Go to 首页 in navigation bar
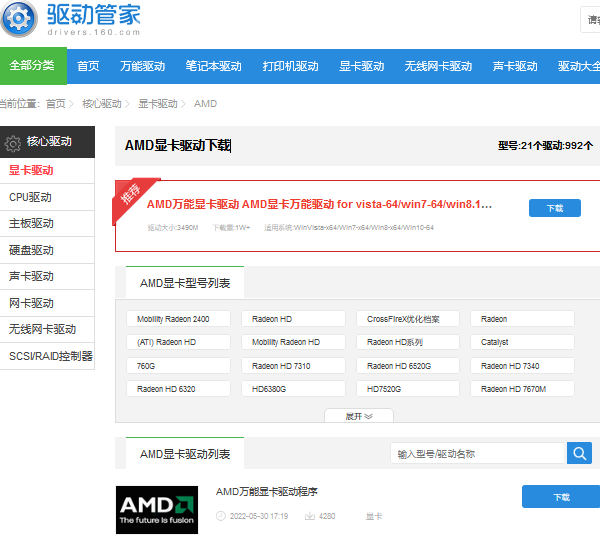 [x=88, y=66]
